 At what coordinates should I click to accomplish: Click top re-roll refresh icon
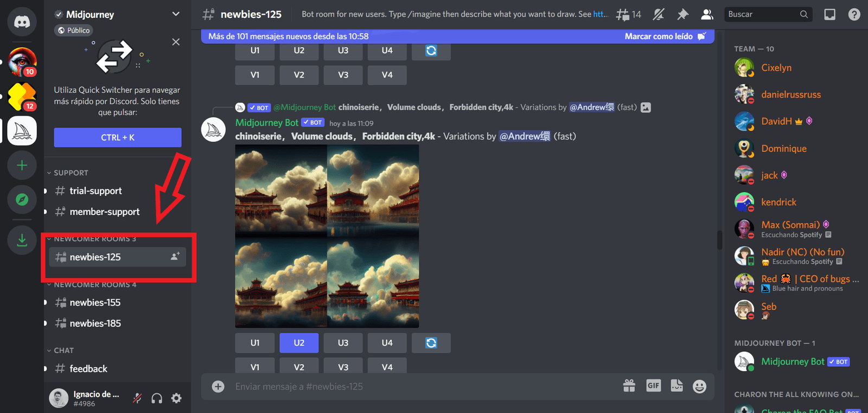pos(431,50)
